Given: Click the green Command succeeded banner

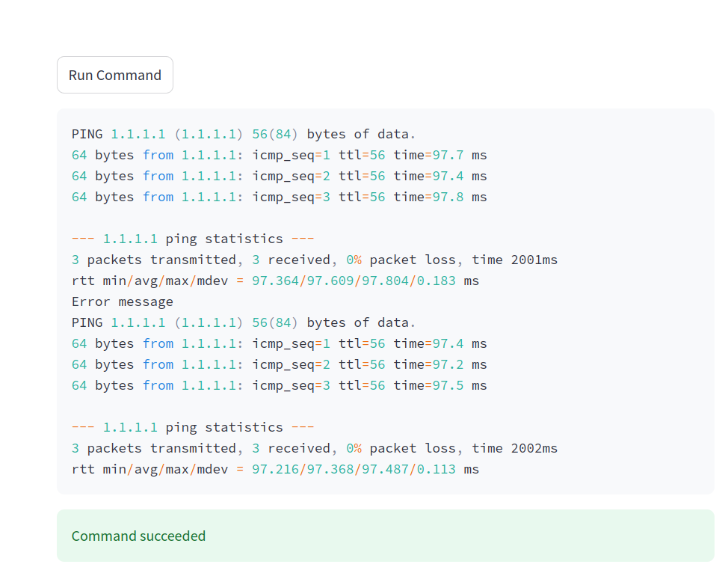Looking at the screenshot, I should click(385, 536).
